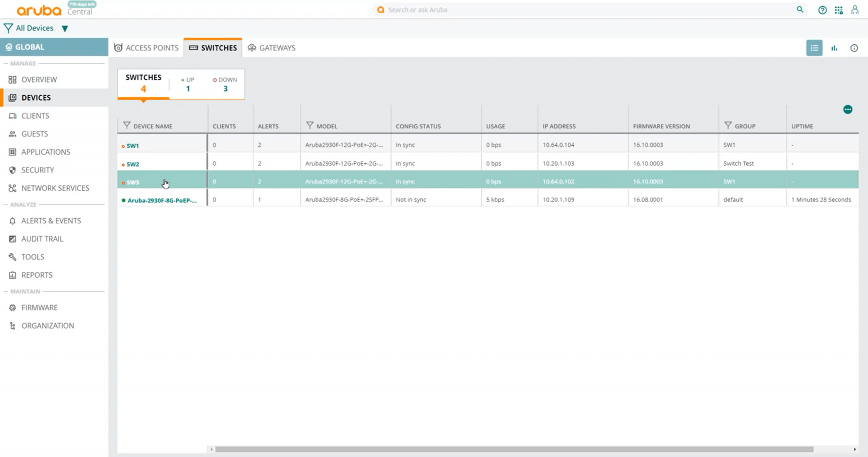Select the list view icon
This screenshot has height=457, width=868.
tap(814, 48)
